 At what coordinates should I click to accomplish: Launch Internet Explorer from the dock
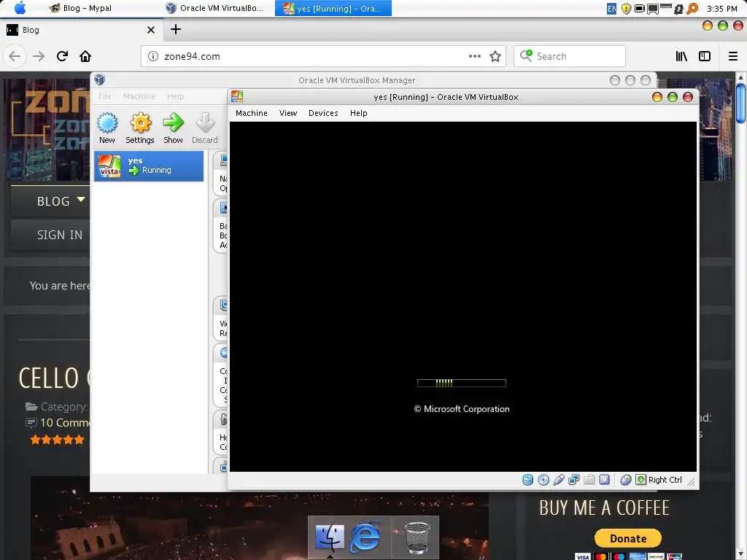click(365, 537)
